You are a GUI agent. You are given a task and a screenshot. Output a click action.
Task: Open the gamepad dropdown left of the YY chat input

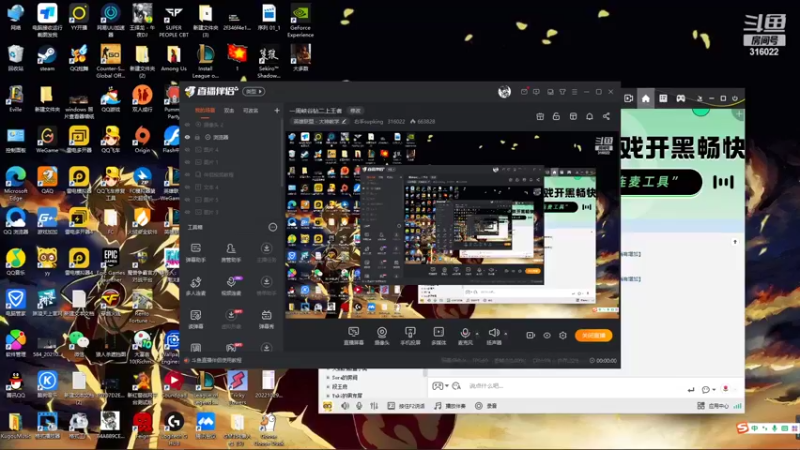pos(440,386)
